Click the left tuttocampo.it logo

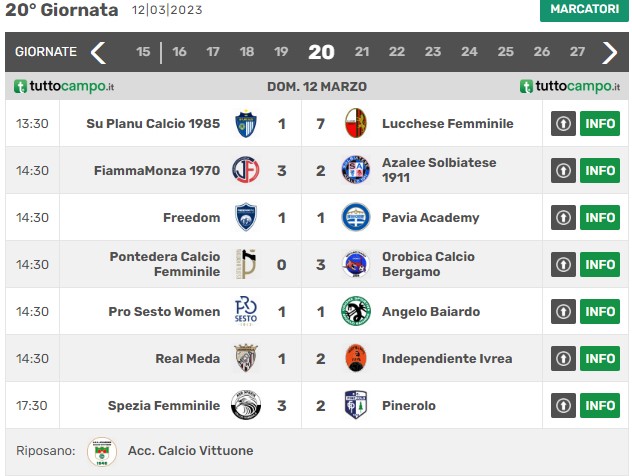click(64, 86)
